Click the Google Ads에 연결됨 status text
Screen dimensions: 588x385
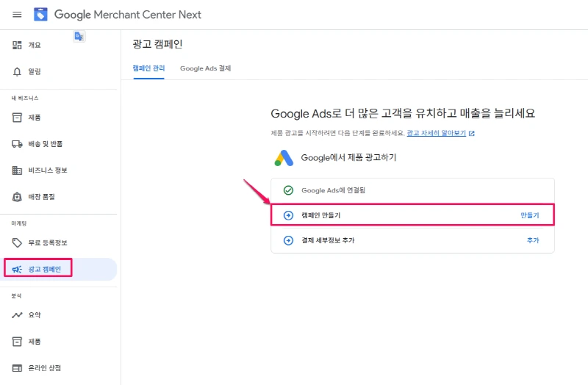[x=334, y=190]
